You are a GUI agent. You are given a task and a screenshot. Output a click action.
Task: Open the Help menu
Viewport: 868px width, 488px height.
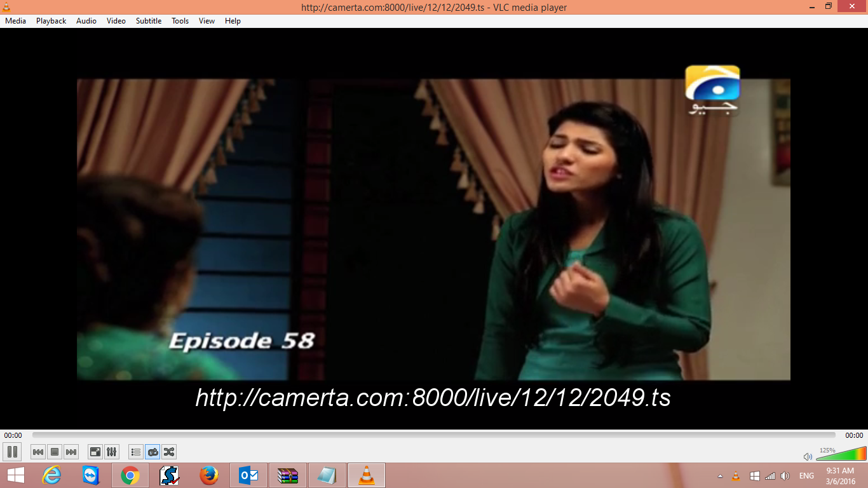click(233, 21)
